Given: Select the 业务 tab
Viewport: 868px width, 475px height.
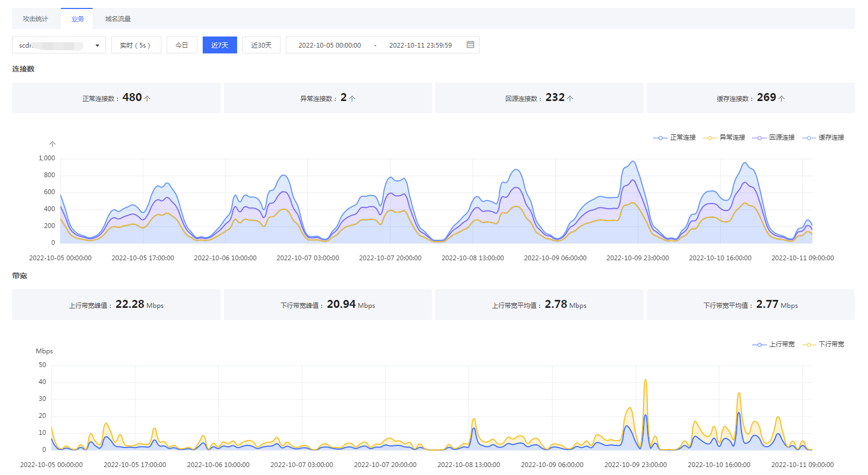Looking at the screenshot, I should point(77,19).
